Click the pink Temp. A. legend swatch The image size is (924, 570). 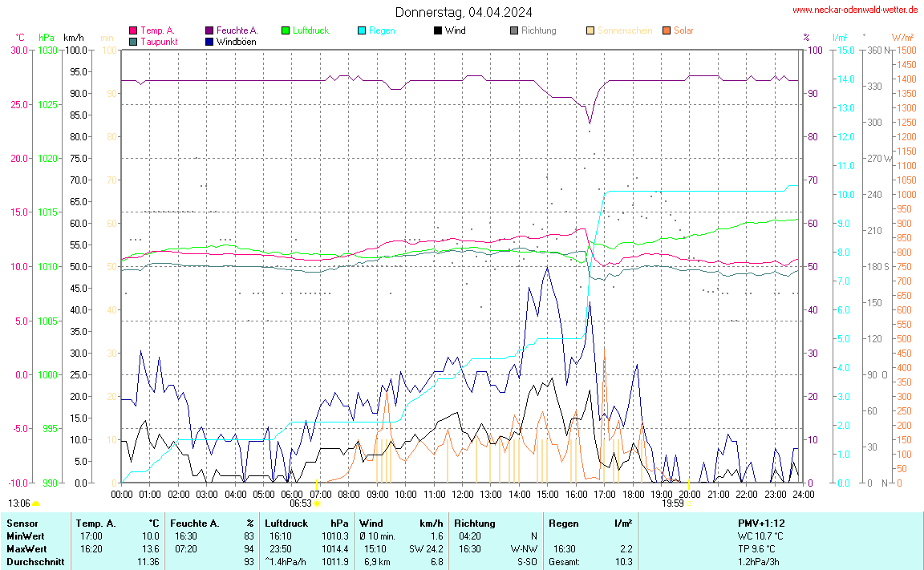(x=133, y=30)
